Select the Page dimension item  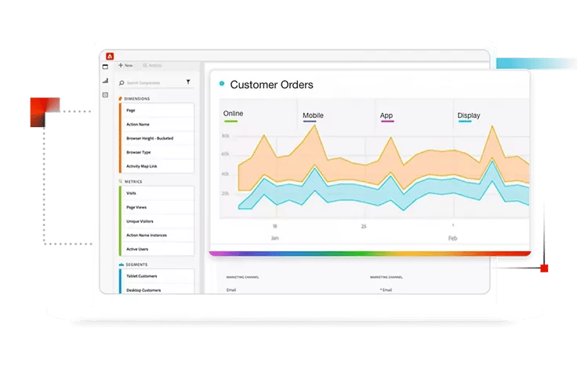pyautogui.click(x=157, y=111)
